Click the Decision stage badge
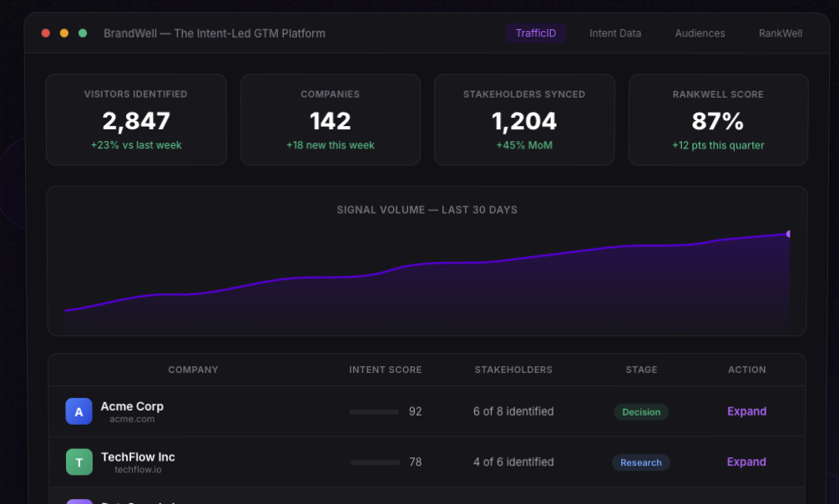 coord(641,412)
